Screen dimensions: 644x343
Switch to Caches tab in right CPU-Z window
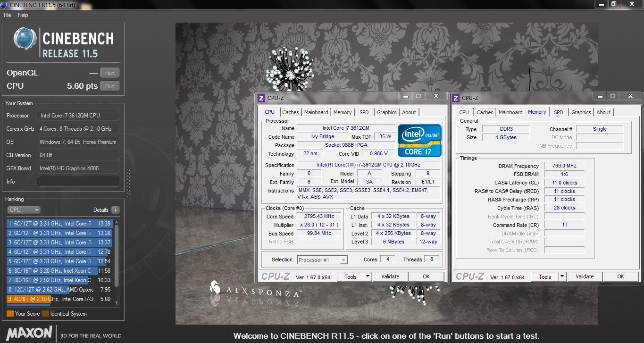[485, 112]
